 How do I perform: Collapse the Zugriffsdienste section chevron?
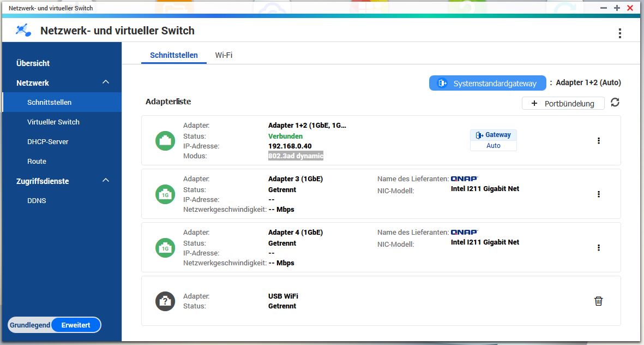pyautogui.click(x=106, y=180)
